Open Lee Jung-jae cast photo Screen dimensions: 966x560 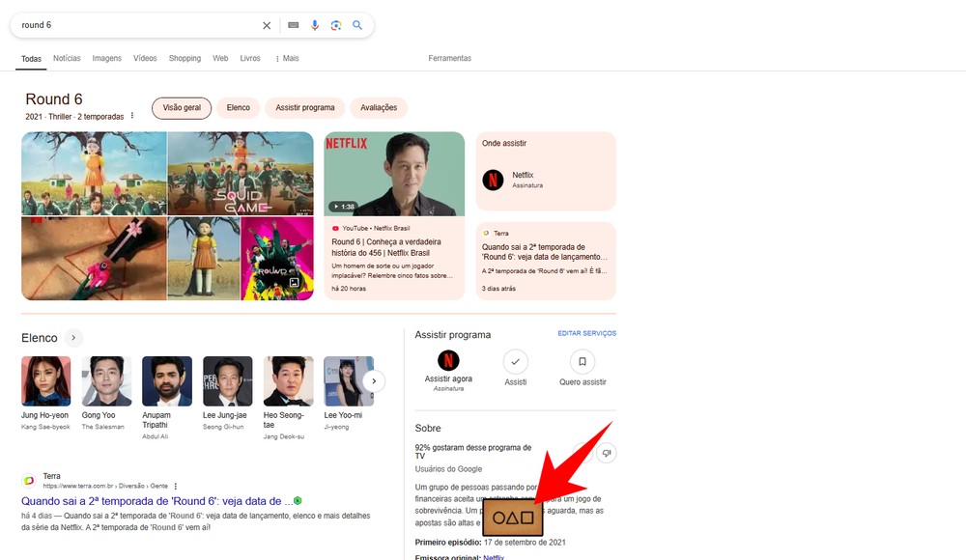(227, 380)
